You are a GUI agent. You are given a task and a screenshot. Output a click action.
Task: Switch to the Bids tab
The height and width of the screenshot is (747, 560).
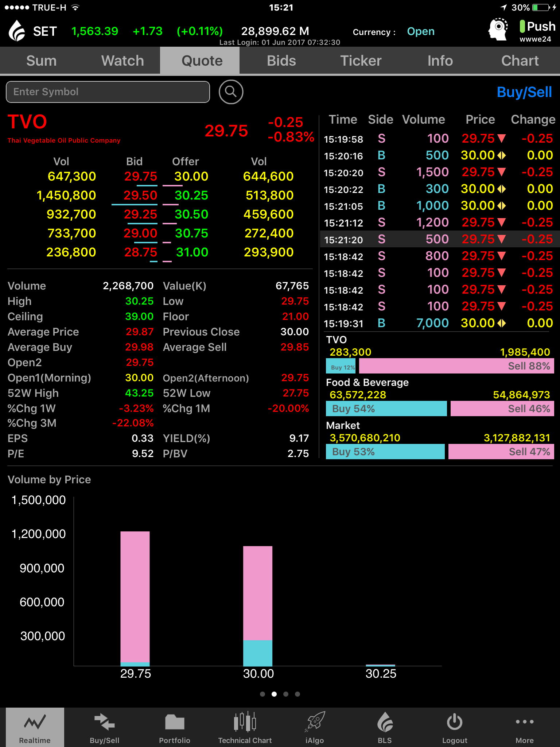pos(281,61)
